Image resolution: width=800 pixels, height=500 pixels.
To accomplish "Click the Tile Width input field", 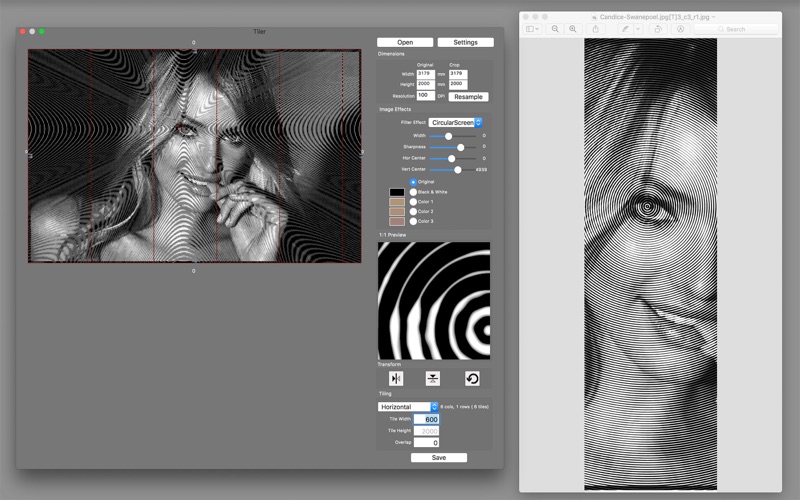I will coord(427,419).
